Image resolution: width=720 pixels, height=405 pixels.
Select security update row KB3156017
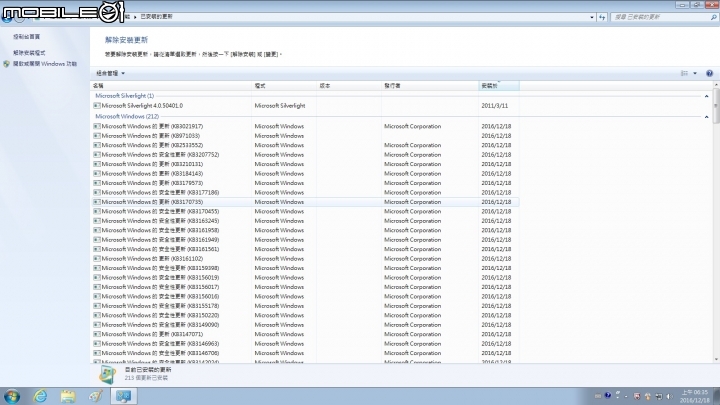[x=305, y=287]
